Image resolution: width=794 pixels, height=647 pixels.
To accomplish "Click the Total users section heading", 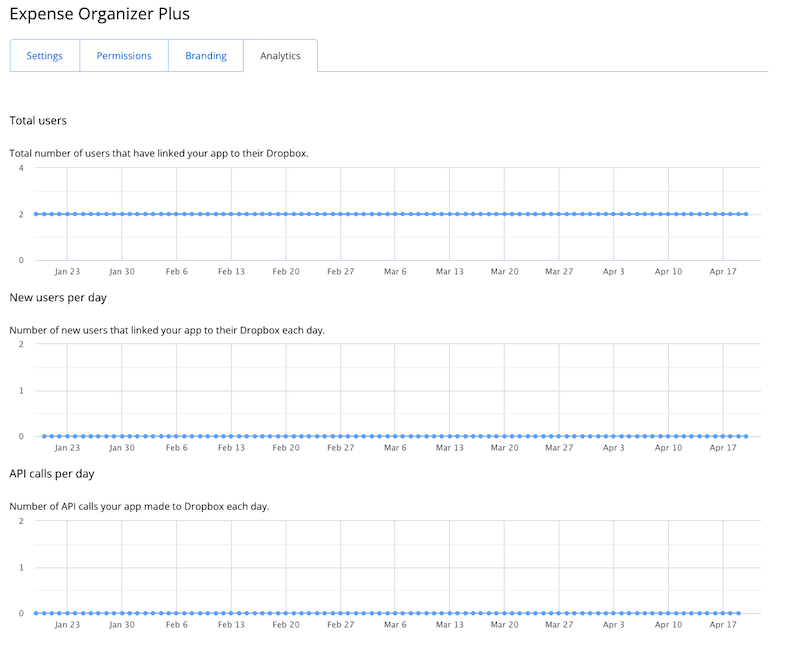I will pyautogui.click(x=38, y=121).
